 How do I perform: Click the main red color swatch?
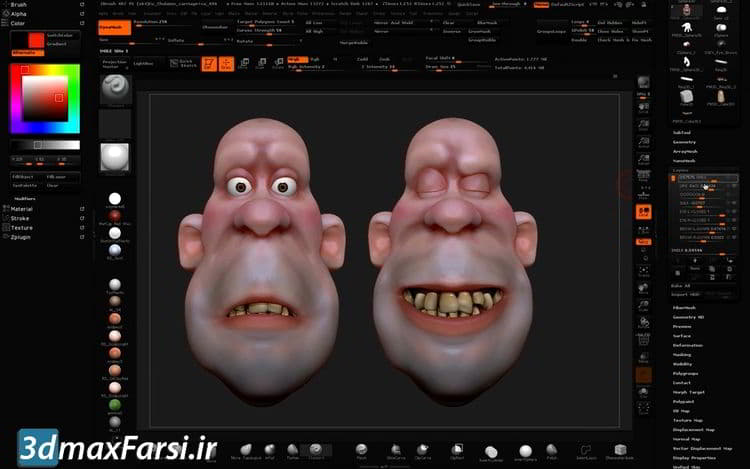click(36, 41)
